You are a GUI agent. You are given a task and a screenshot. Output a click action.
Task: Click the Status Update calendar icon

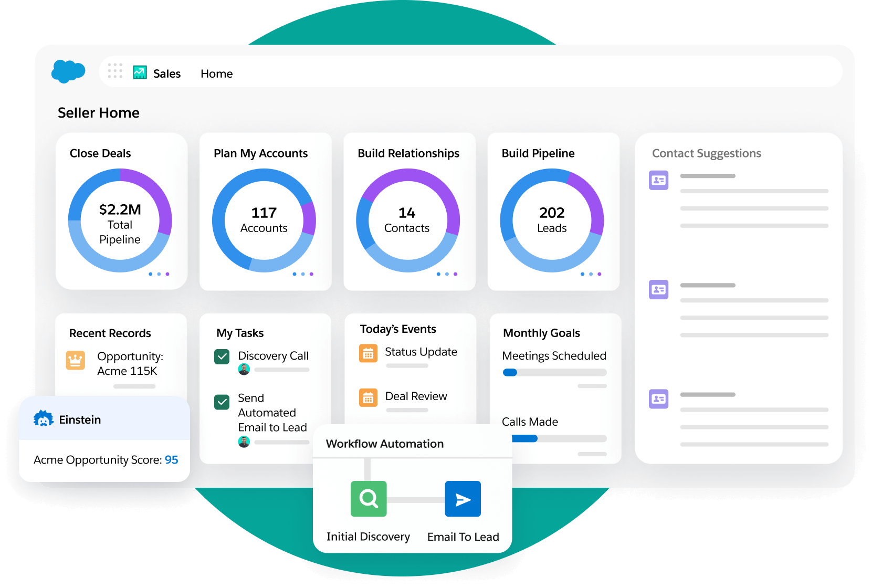click(369, 353)
